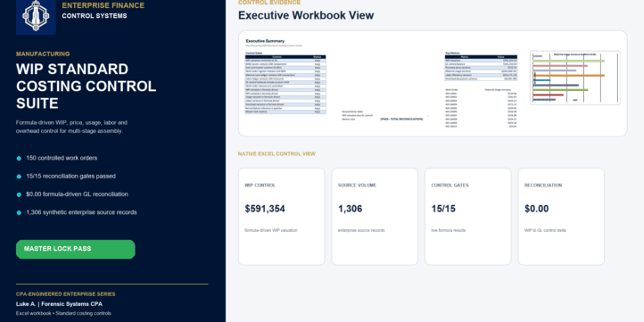Click the text 150 controlled work orders
Image resolution: width=644 pixels, height=322 pixels.
click(62, 158)
